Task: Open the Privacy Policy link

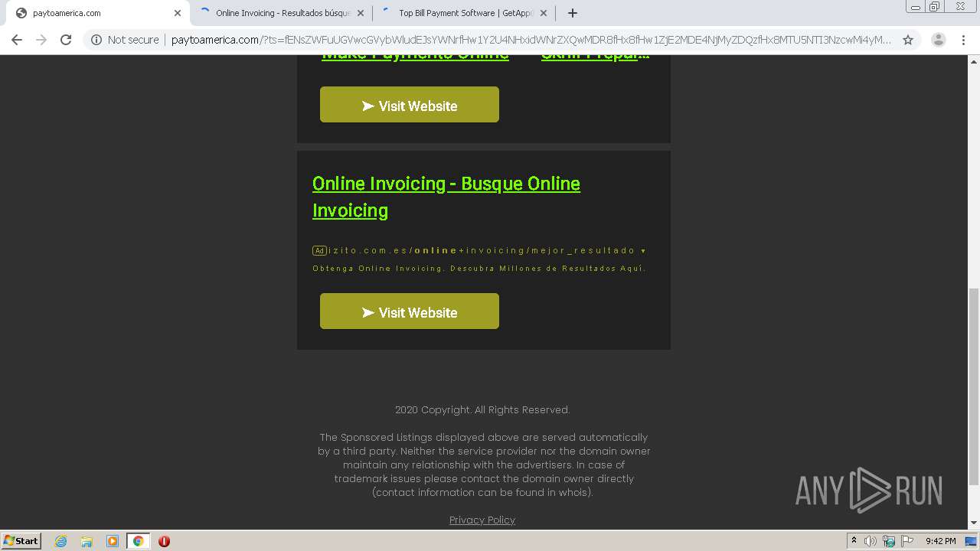Action: click(482, 520)
